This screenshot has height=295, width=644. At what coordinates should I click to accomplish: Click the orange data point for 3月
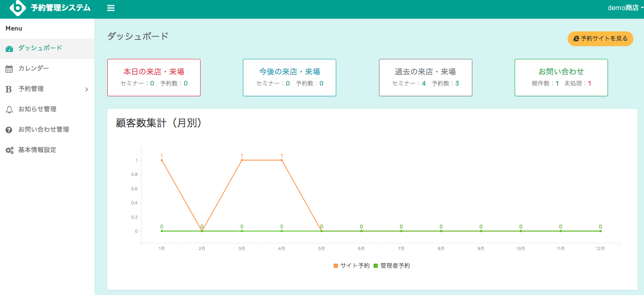242,160
